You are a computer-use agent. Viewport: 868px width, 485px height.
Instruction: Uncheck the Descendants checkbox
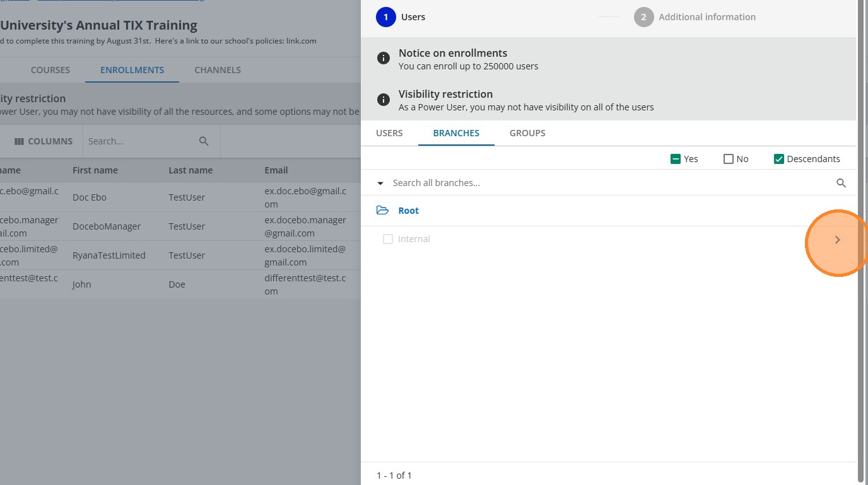coord(779,159)
